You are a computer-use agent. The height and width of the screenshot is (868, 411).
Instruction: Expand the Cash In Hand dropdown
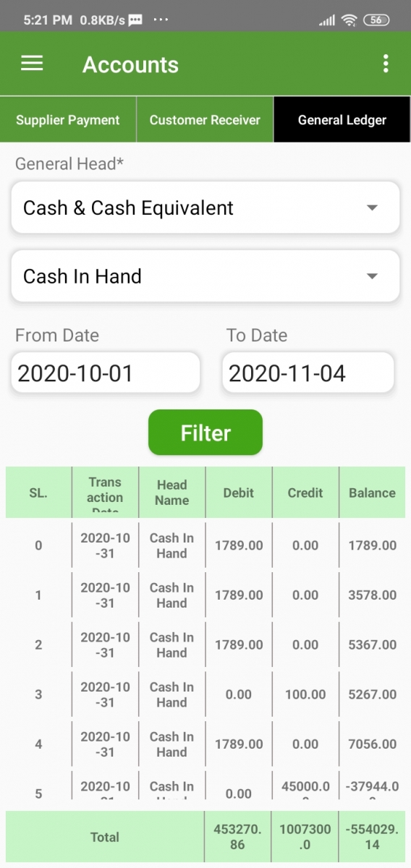click(205, 276)
